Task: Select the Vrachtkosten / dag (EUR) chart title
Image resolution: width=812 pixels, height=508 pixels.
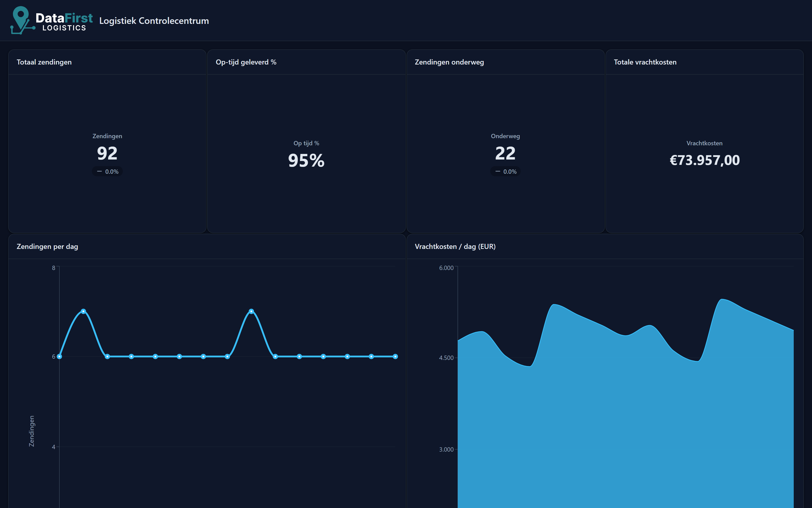Action: 455,247
